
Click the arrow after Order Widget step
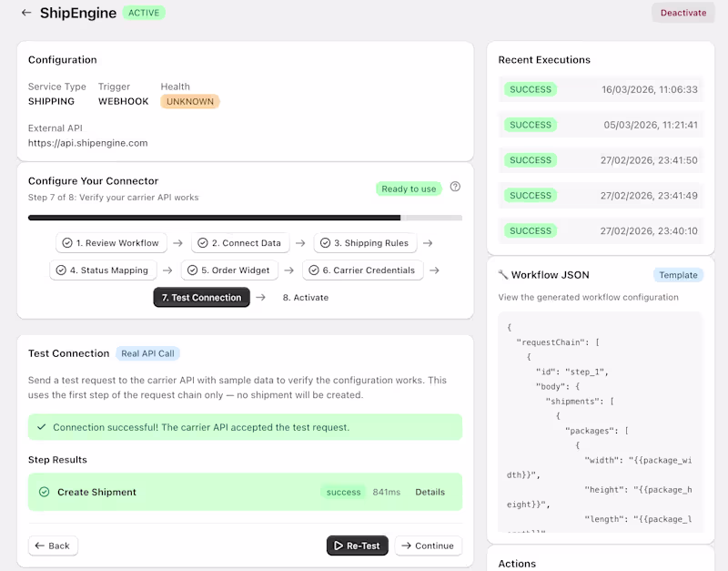point(288,270)
